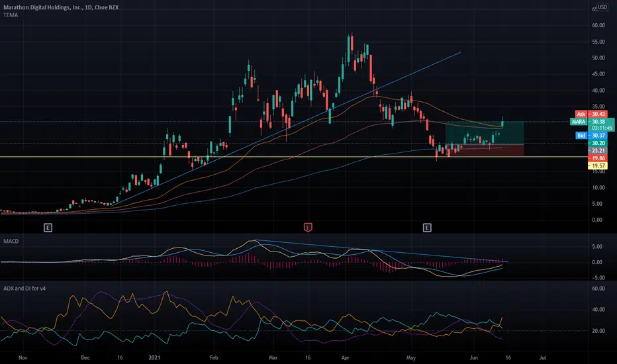Select the blue descending trendline on MACD
617x364 pixels.
pyautogui.click(x=382, y=251)
